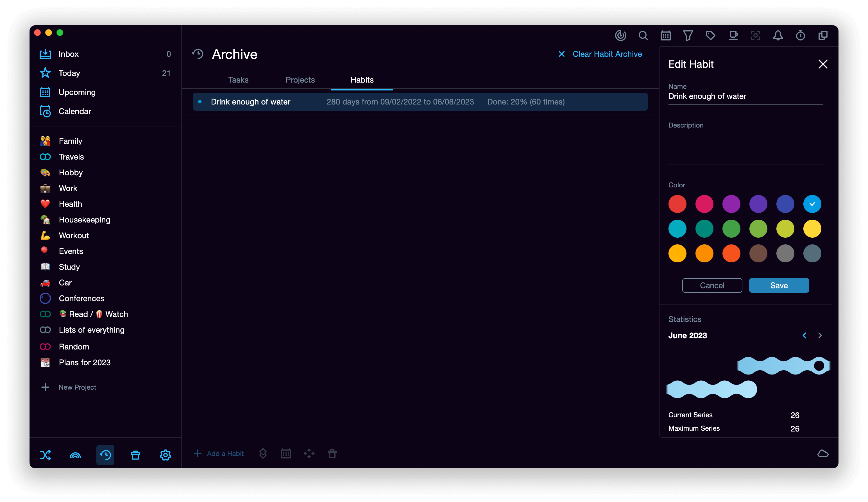
Task: Open the Work project
Action: (105, 188)
